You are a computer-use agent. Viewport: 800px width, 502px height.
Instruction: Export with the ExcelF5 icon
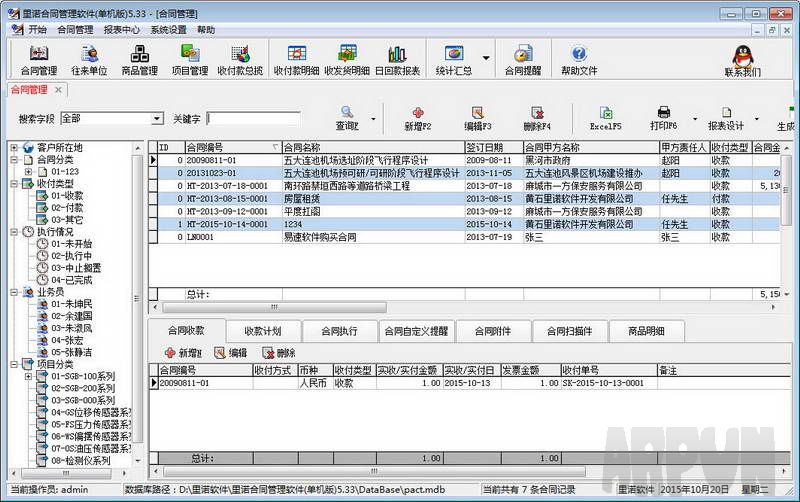pos(605,118)
